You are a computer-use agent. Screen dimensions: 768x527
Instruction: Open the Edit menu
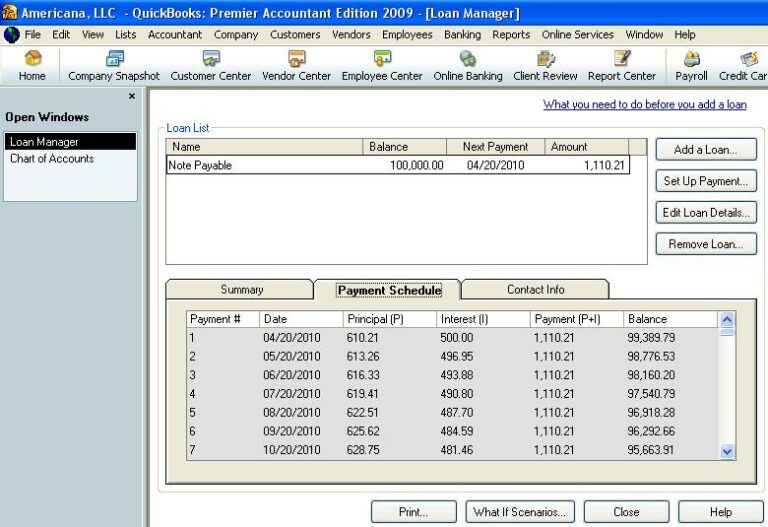click(61, 35)
